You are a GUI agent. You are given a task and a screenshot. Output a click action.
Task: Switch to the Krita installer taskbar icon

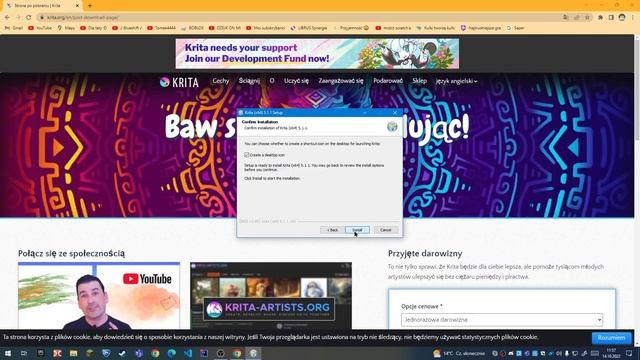pos(253,353)
